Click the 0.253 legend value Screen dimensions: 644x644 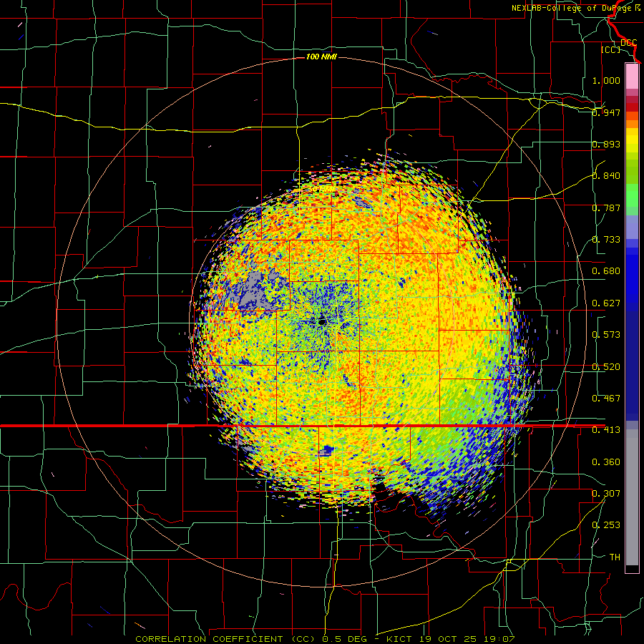click(606, 525)
